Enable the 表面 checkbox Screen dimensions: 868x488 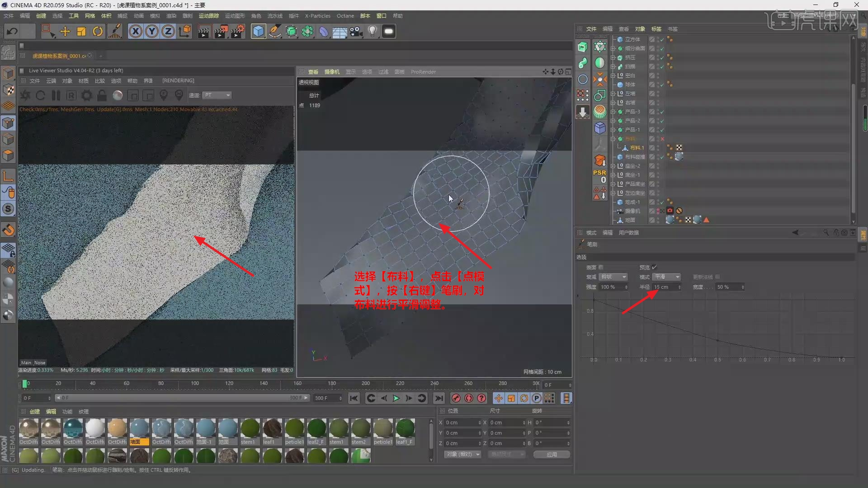pyautogui.click(x=601, y=267)
